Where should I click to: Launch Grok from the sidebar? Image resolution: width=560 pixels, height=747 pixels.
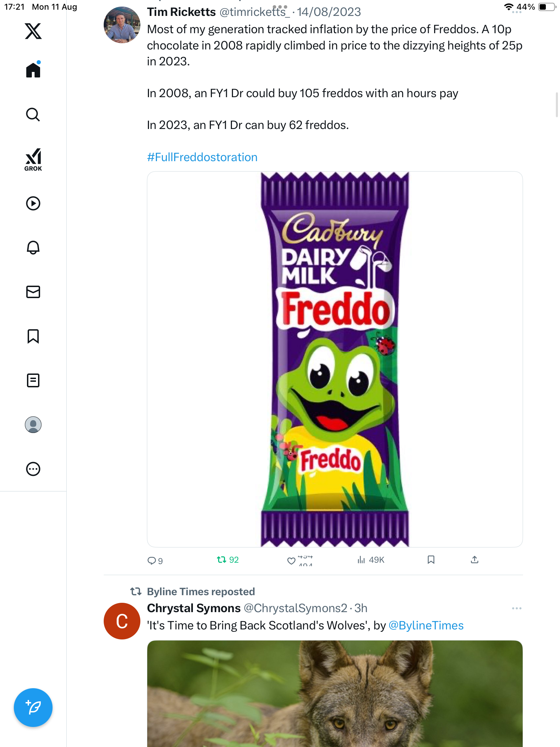click(x=33, y=159)
